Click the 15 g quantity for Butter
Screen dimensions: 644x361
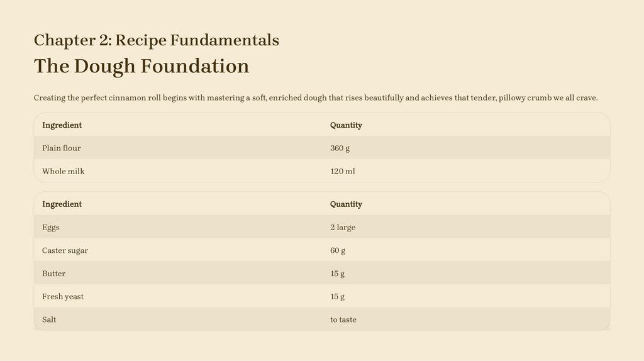[x=337, y=274]
